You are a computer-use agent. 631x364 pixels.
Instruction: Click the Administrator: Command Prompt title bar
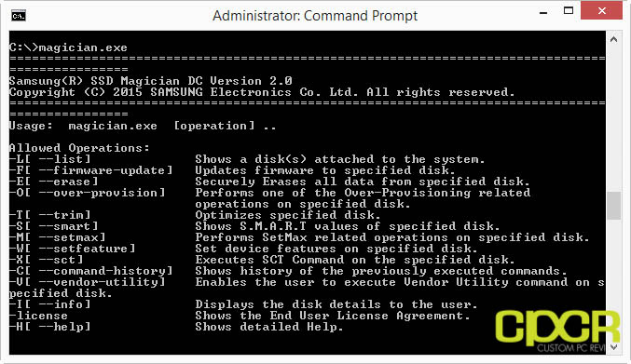[x=315, y=16]
